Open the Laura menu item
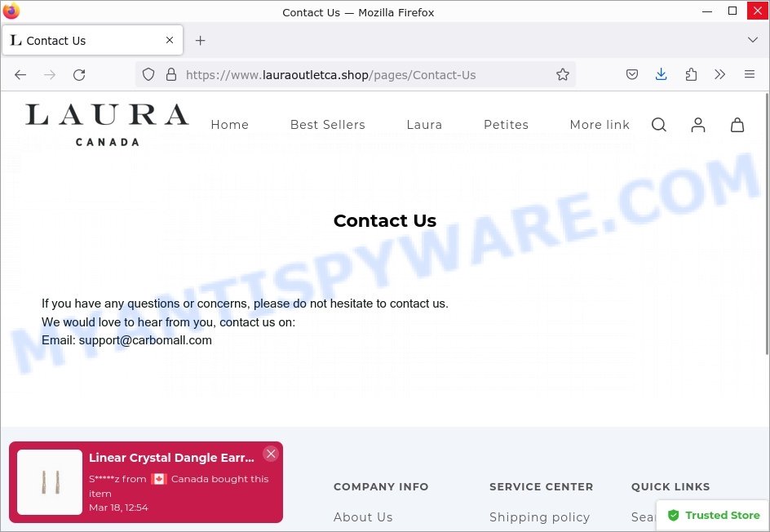 tap(424, 125)
